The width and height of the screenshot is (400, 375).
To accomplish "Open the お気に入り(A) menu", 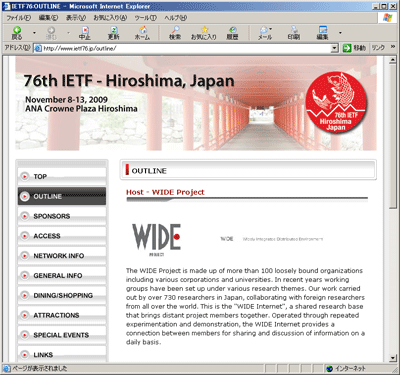I will click(110, 18).
